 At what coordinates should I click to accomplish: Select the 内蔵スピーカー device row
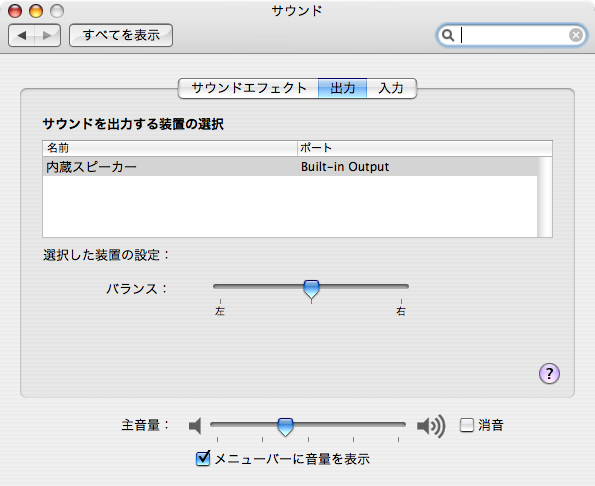[290, 167]
